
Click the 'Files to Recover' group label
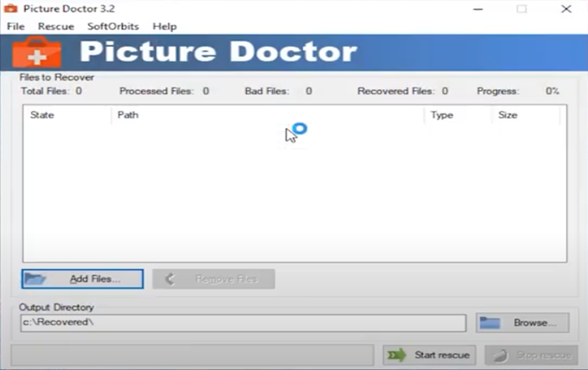point(56,77)
